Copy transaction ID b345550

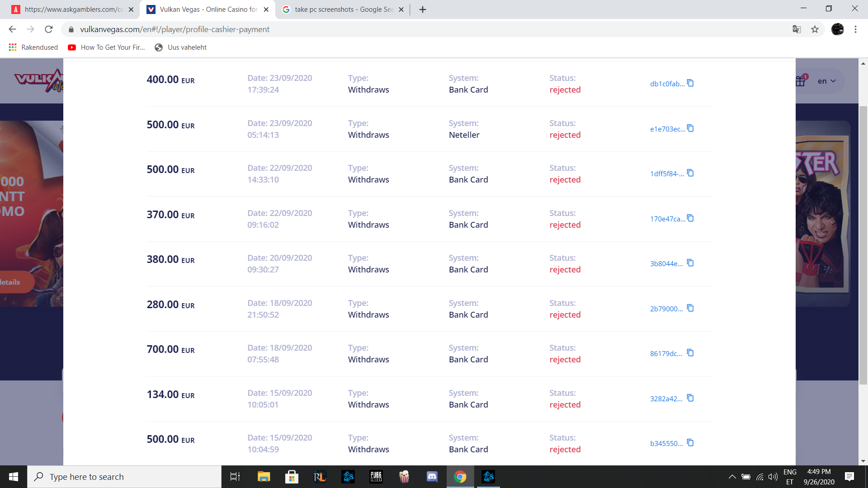click(x=690, y=443)
